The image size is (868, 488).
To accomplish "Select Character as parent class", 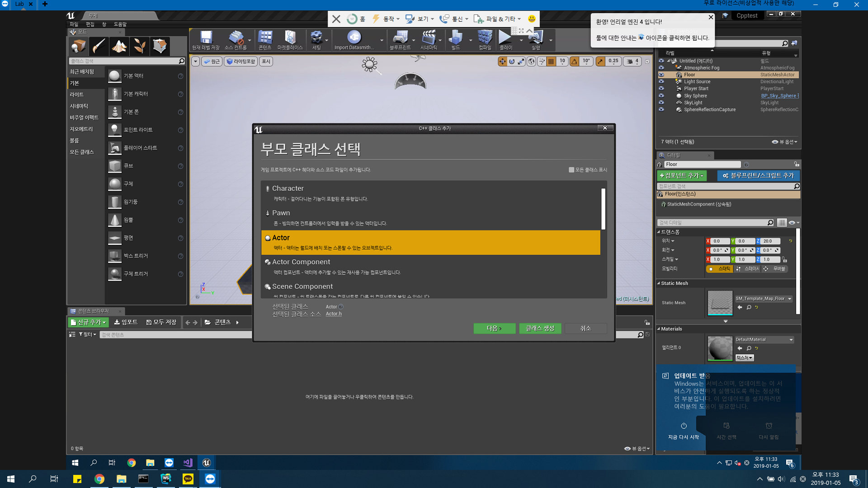I will click(x=430, y=193).
